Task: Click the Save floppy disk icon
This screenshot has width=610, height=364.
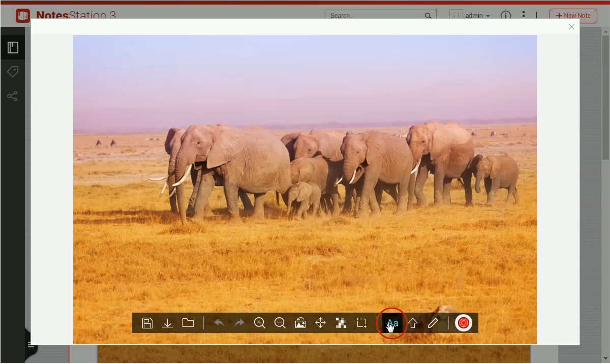Action: [147, 323]
